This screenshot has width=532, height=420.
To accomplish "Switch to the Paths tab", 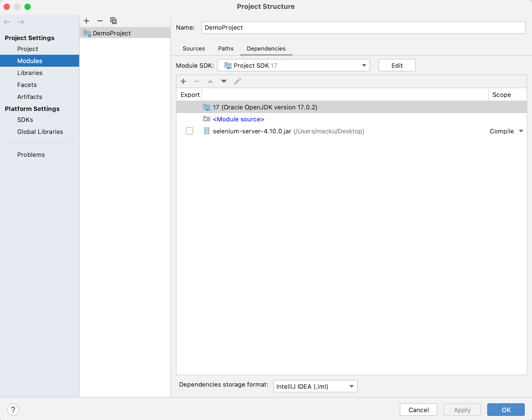I will click(x=225, y=49).
